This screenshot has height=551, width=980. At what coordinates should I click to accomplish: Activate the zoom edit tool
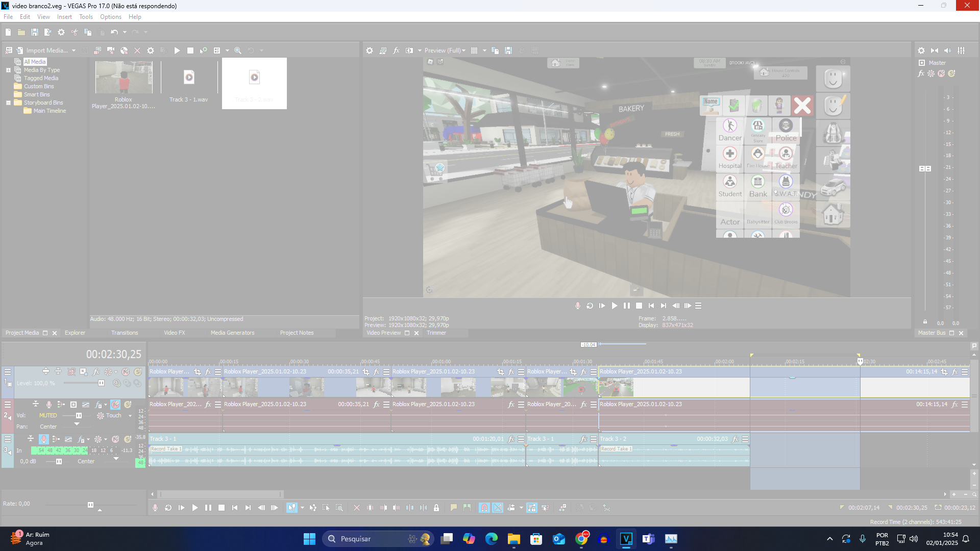pyautogui.click(x=339, y=508)
